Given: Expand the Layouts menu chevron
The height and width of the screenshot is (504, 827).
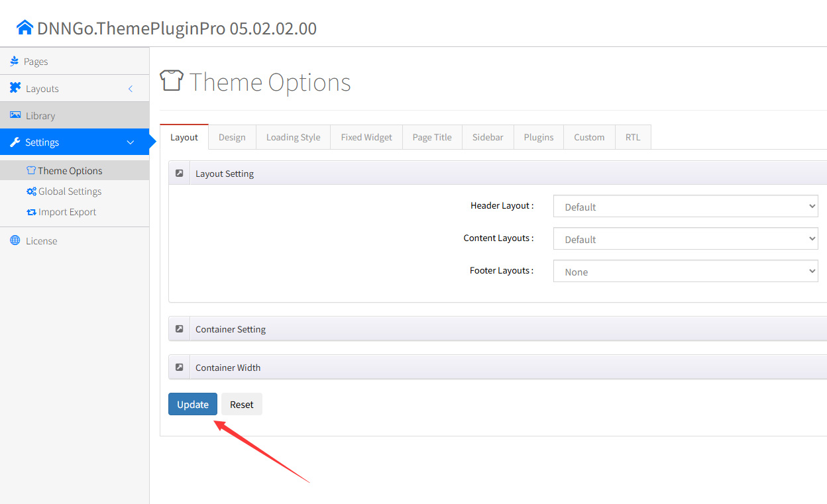Looking at the screenshot, I should point(131,89).
